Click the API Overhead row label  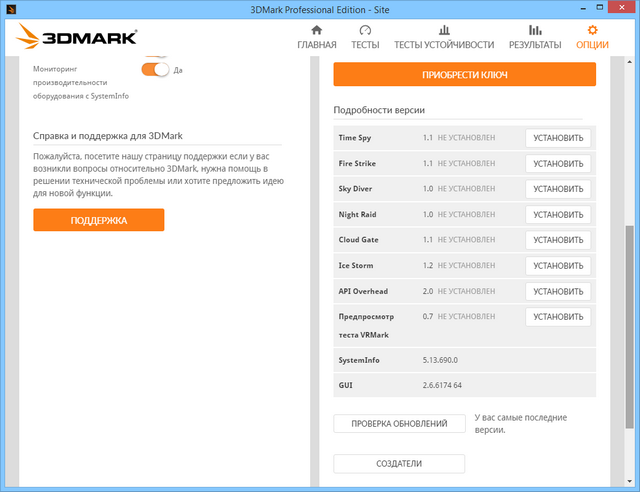[x=363, y=291]
